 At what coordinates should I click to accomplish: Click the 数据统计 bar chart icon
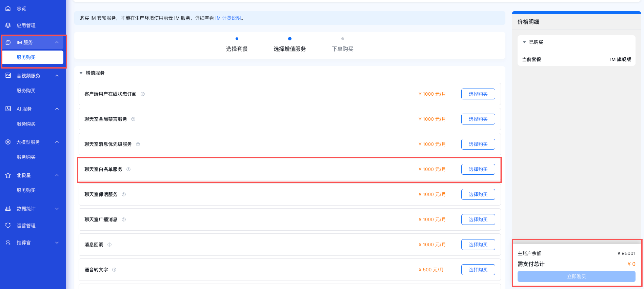pos(8,209)
